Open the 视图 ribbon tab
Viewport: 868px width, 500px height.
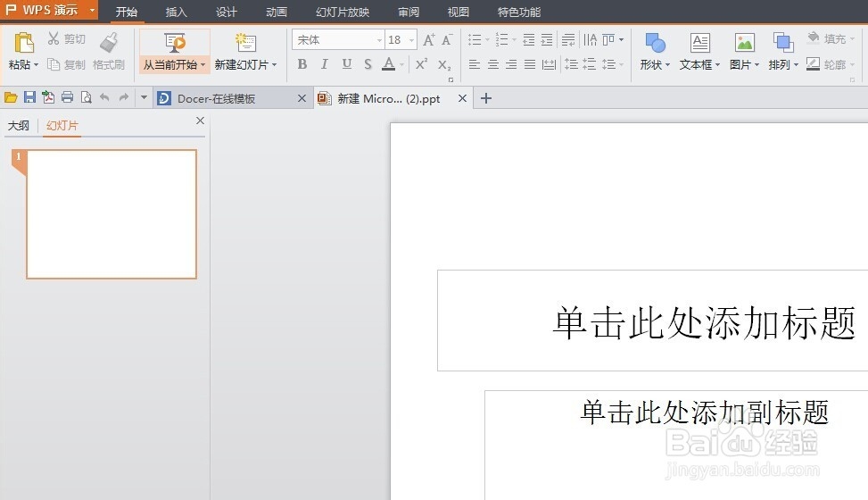tap(459, 12)
